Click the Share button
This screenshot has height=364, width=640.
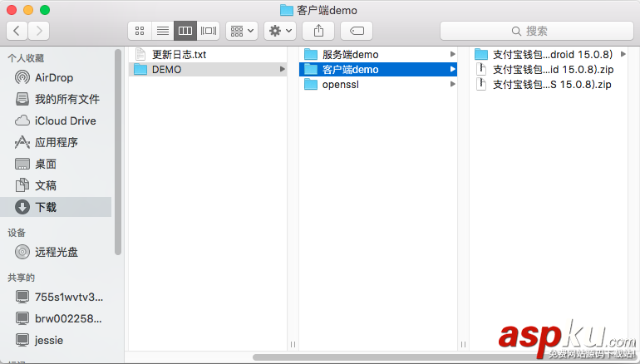[318, 31]
